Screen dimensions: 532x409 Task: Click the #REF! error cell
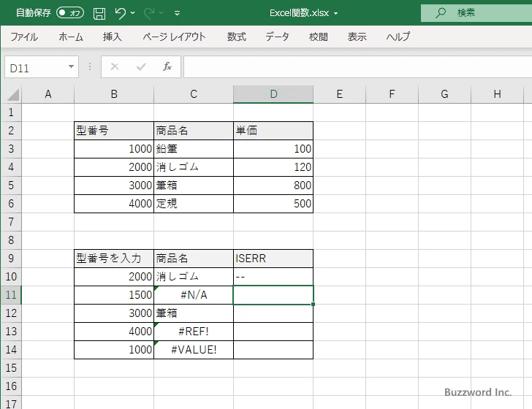[x=194, y=332]
